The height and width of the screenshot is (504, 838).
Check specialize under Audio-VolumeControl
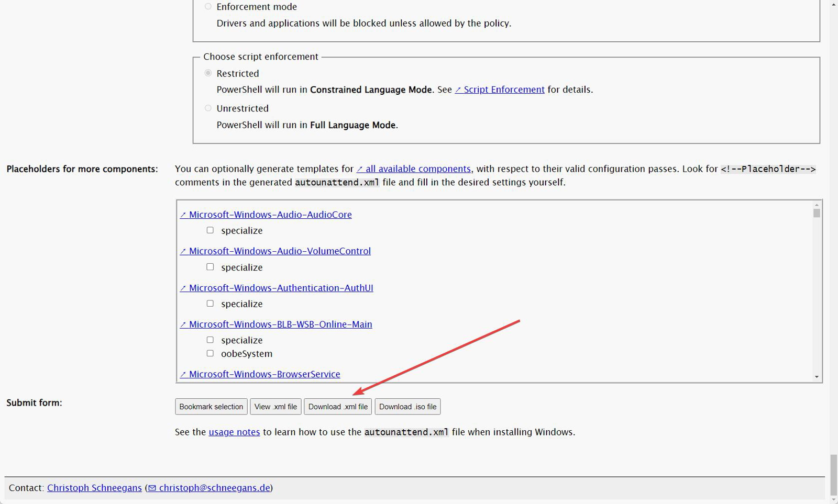pyautogui.click(x=210, y=267)
